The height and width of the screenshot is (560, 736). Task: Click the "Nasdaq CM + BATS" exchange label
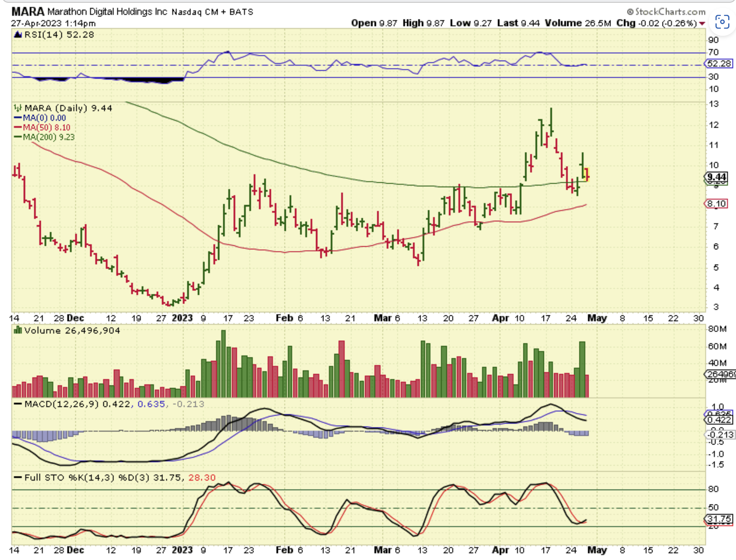(x=212, y=12)
